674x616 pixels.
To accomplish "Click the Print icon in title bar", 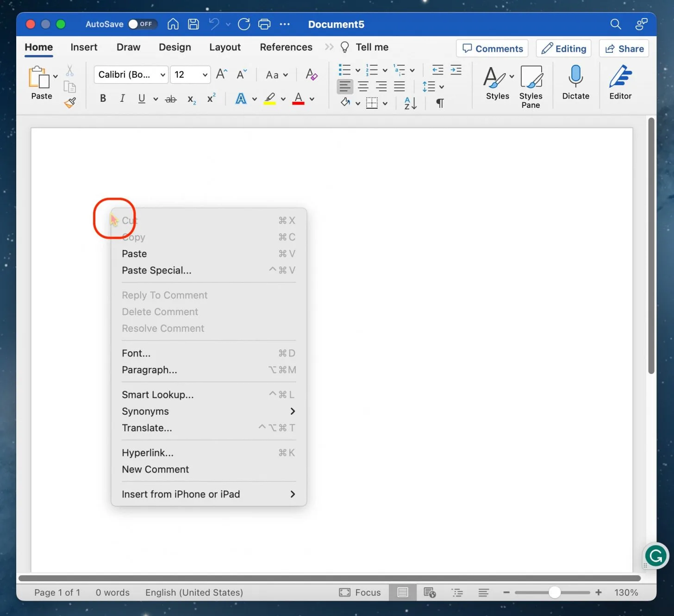I will [264, 24].
